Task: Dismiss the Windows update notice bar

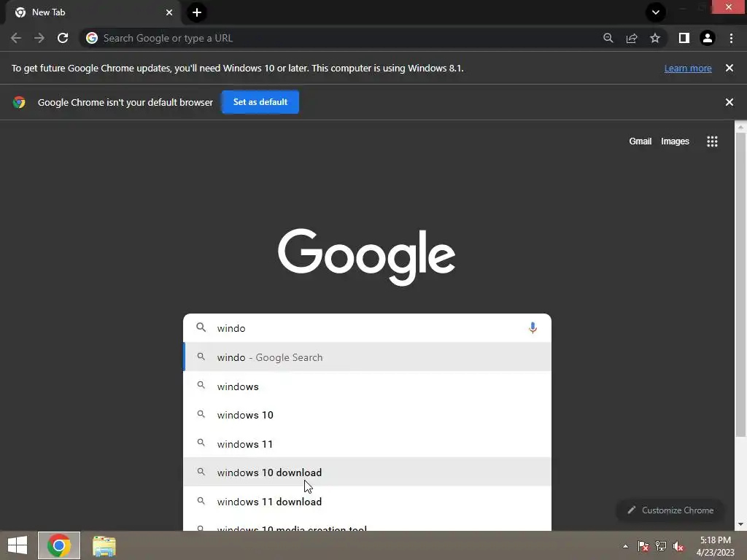Action: pyautogui.click(x=729, y=68)
